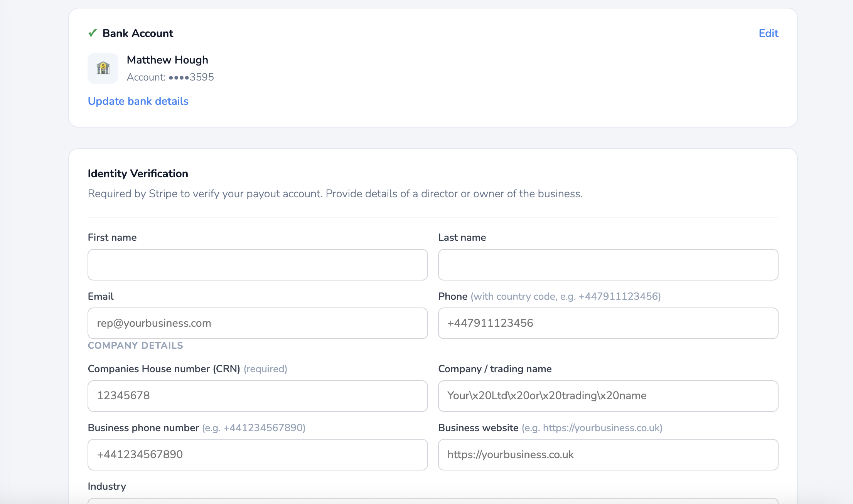This screenshot has width=853, height=504.
Task: Click the Industry field label
Action: (x=107, y=486)
